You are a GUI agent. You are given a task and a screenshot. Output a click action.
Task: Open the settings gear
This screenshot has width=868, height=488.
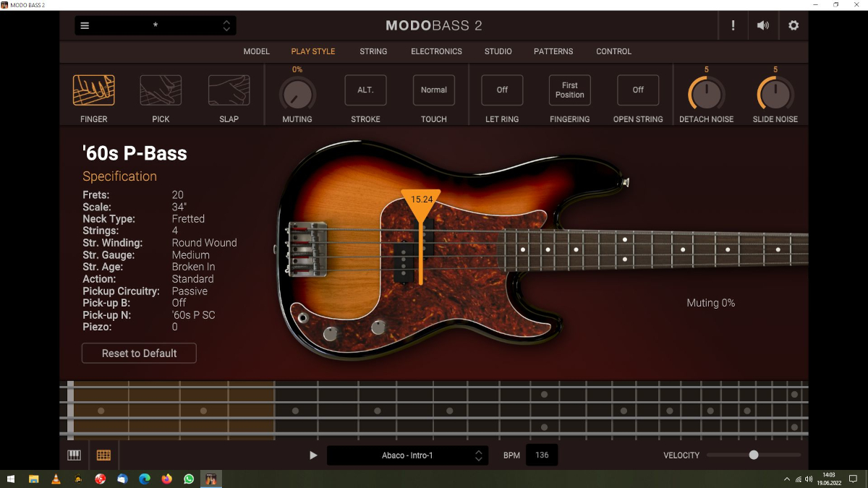coord(793,26)
